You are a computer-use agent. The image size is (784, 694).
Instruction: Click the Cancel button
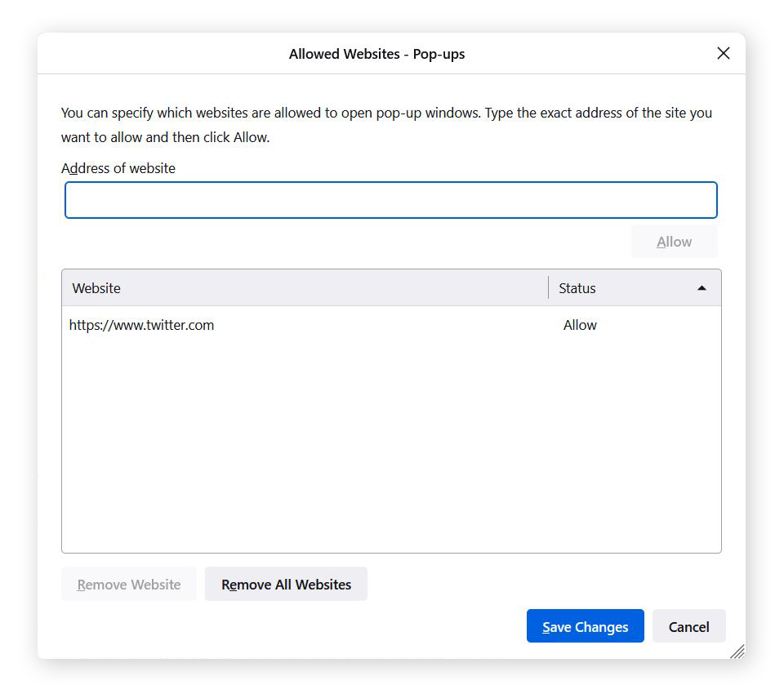pyautogui.click(x=688, y=625)
